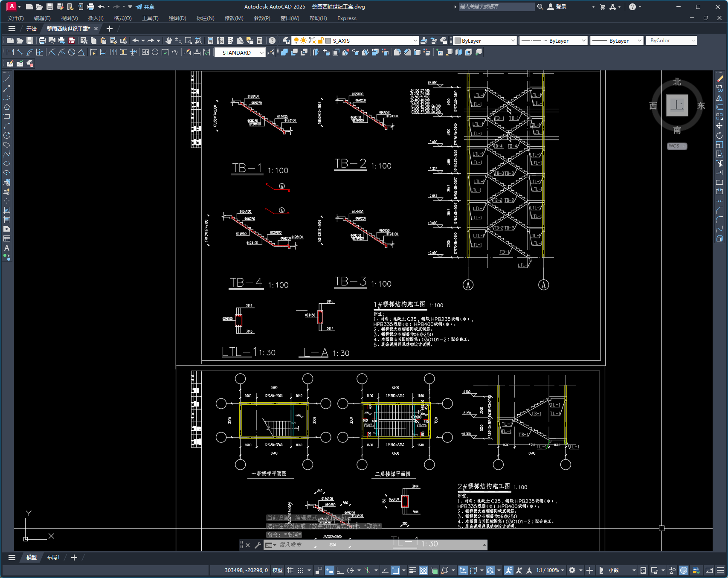Toggle snap mode dots in status bar

pos(301,570)
